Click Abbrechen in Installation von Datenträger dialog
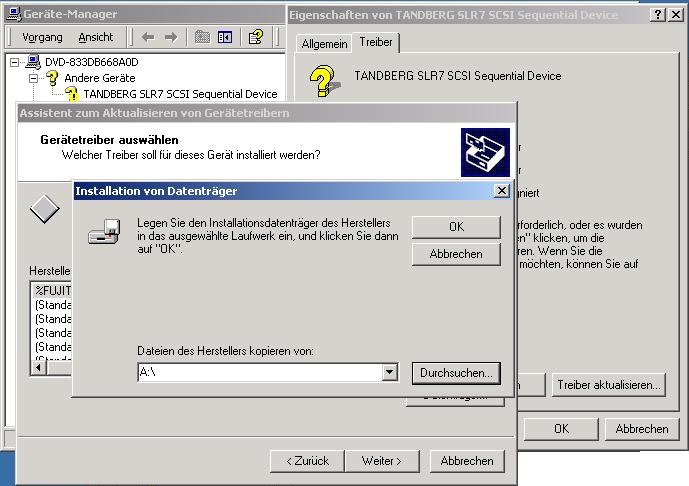 [456, 254]
